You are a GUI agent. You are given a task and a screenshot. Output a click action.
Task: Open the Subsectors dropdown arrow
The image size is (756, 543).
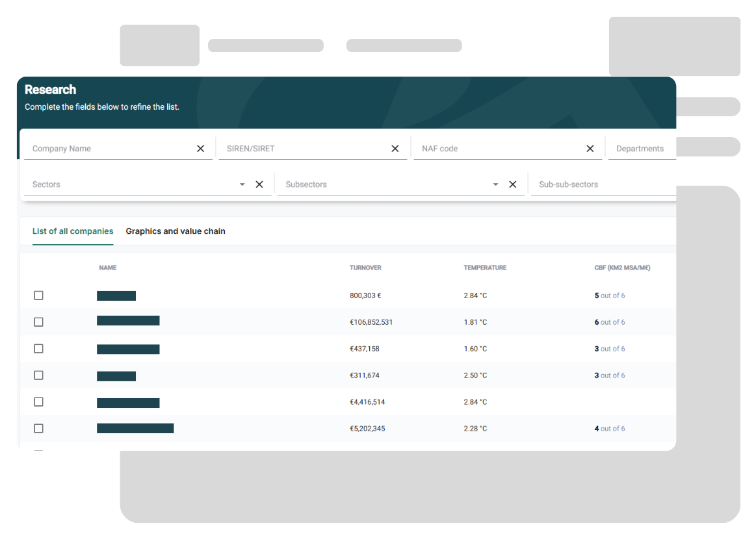pyautogui.click(x=495, y=184)
